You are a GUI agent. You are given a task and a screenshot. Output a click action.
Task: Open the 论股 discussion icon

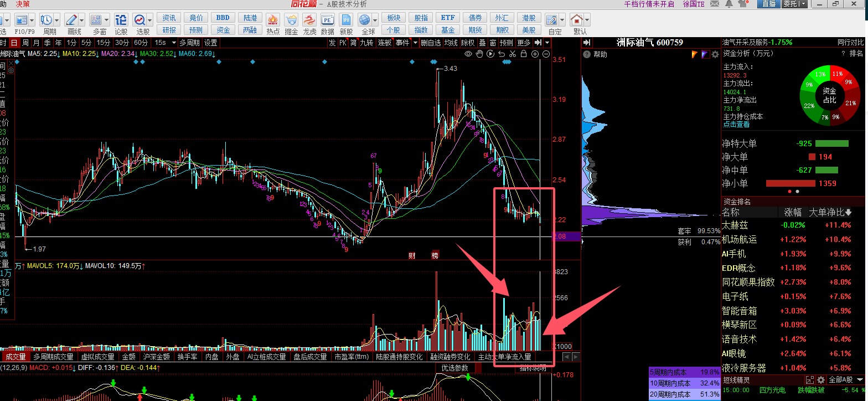point(121,20)
